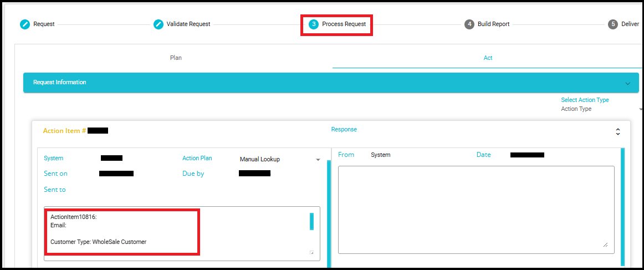This screenshot has height=270, width=644.
Task: Go to the Build Report step label
Action: [x=493, y=24]
